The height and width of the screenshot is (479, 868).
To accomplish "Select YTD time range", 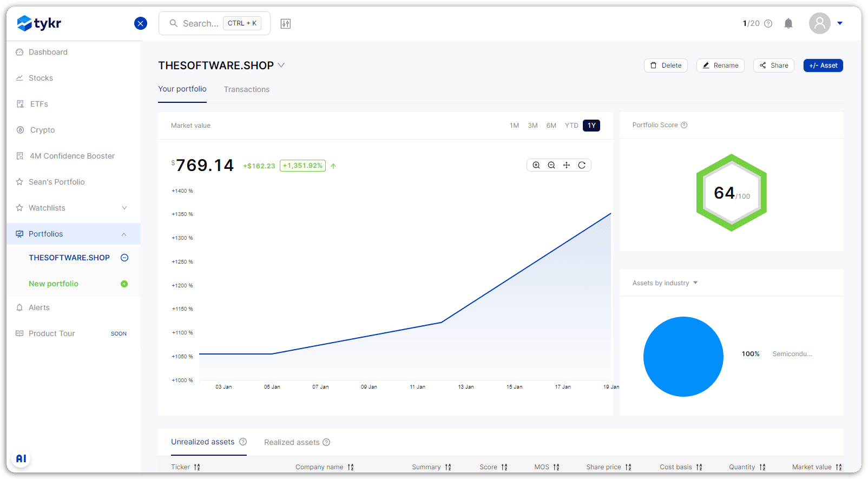I will [x=571, y=126].
